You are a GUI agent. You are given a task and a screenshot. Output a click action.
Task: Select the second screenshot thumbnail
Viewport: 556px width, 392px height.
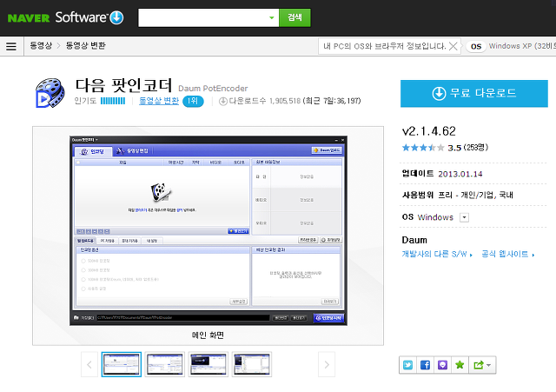(165, 364)
